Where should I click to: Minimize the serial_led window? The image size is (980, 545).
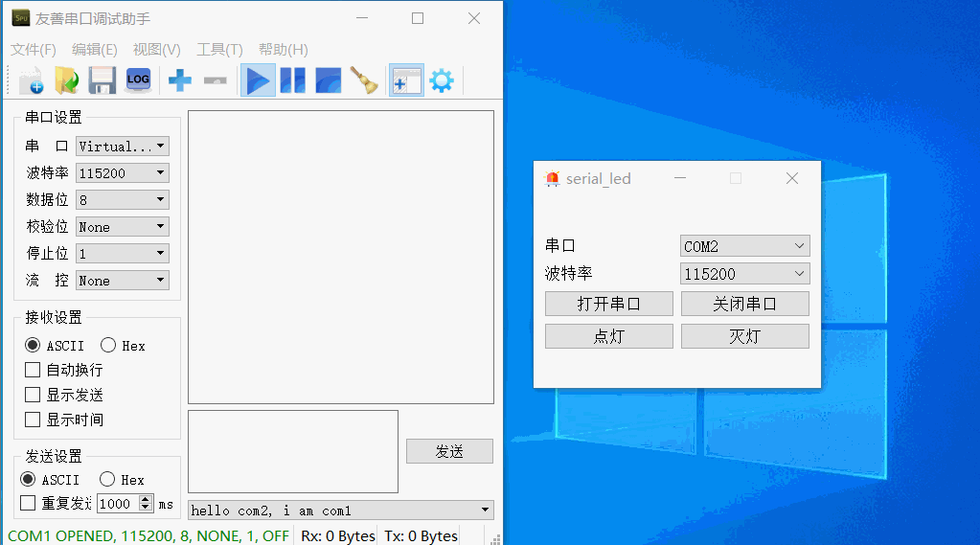(680, 179)
